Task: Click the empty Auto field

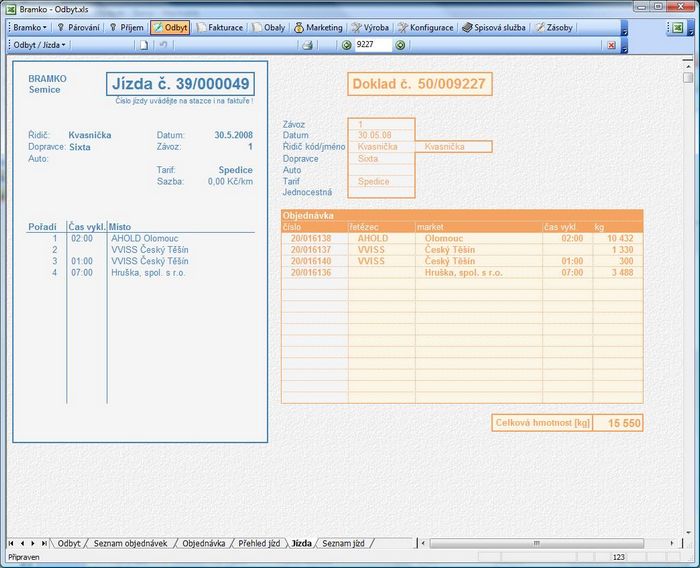Action: click(x=381, y=170)
